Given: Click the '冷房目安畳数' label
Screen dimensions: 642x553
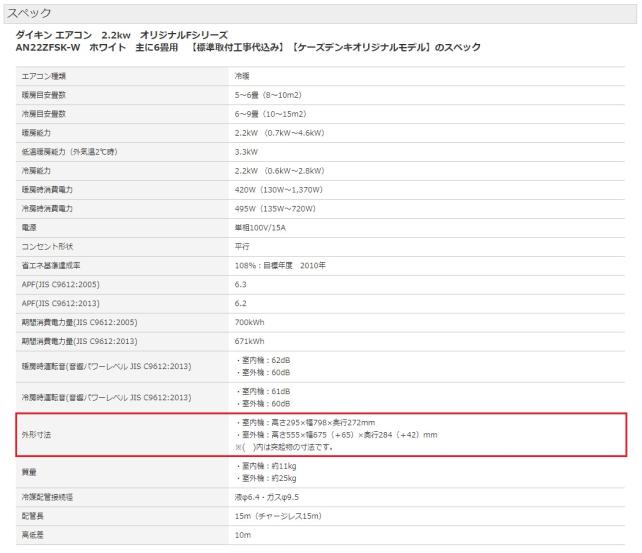Looking at the screenshot, I should click(43, 114).
